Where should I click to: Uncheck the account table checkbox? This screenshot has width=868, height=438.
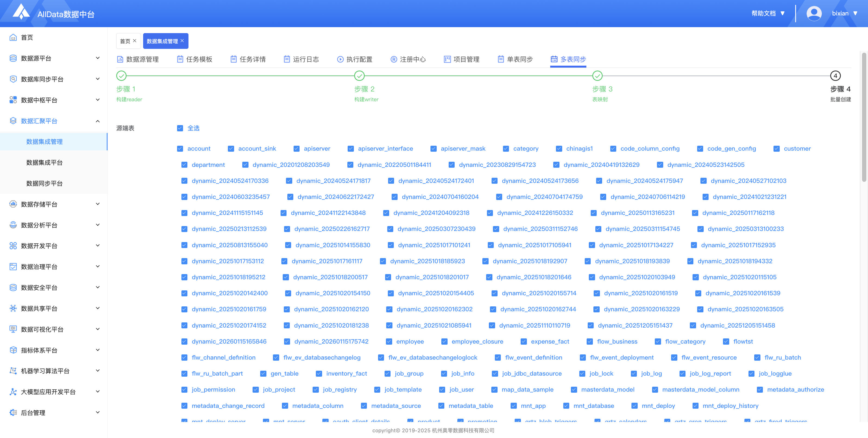[180, 149]
